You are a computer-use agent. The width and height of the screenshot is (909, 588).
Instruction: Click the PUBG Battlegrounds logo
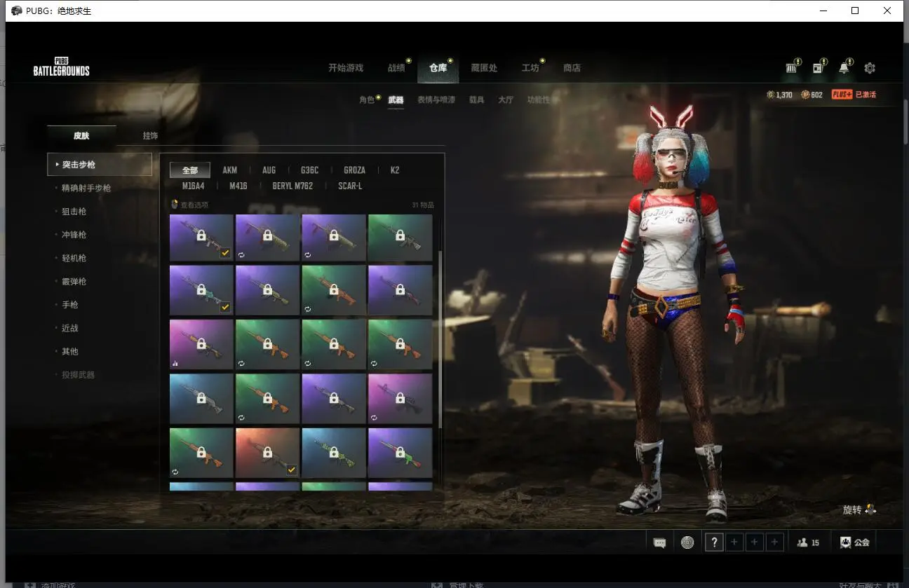click(62, 67)
